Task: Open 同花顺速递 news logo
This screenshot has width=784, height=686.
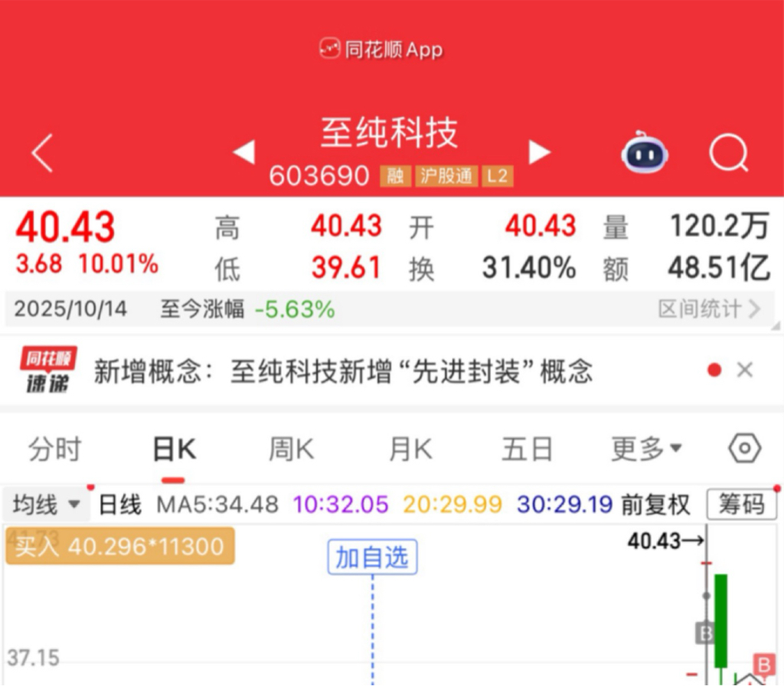Action: tap(48, 370)
